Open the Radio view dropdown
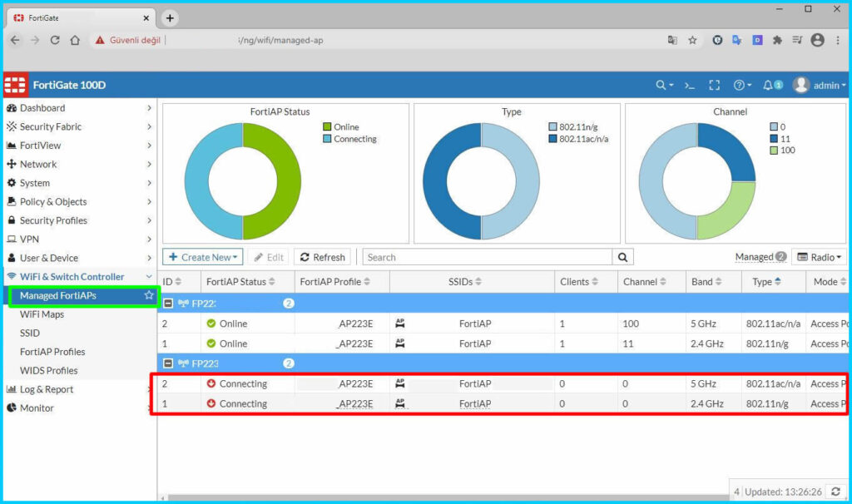 [819, 258]
